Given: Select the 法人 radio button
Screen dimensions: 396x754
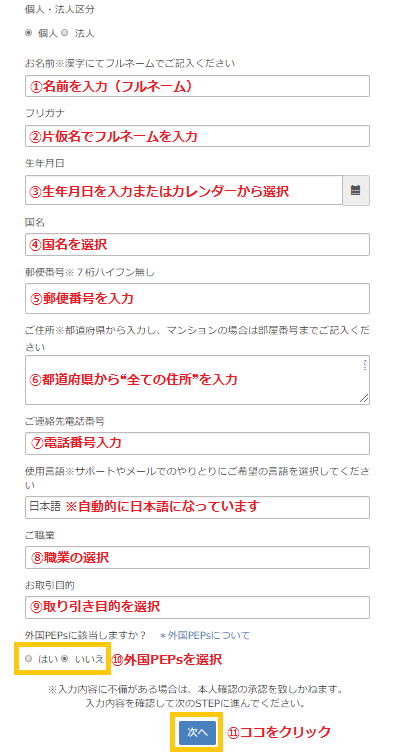Looking at the screenshot, I should click(65, 33).
